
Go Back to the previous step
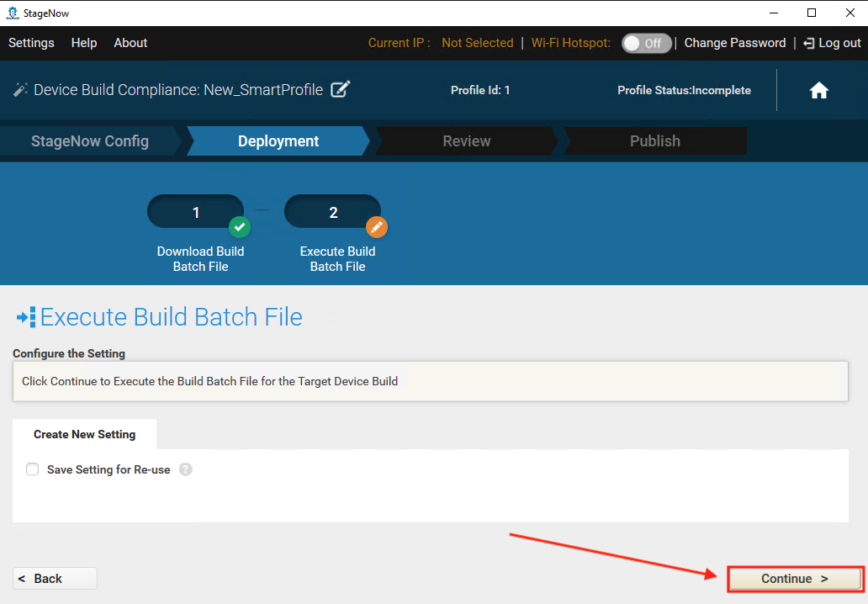55,579
